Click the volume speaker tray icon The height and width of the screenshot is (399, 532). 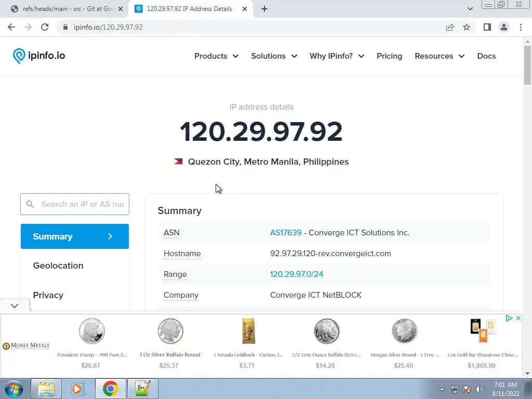[480, 389]
